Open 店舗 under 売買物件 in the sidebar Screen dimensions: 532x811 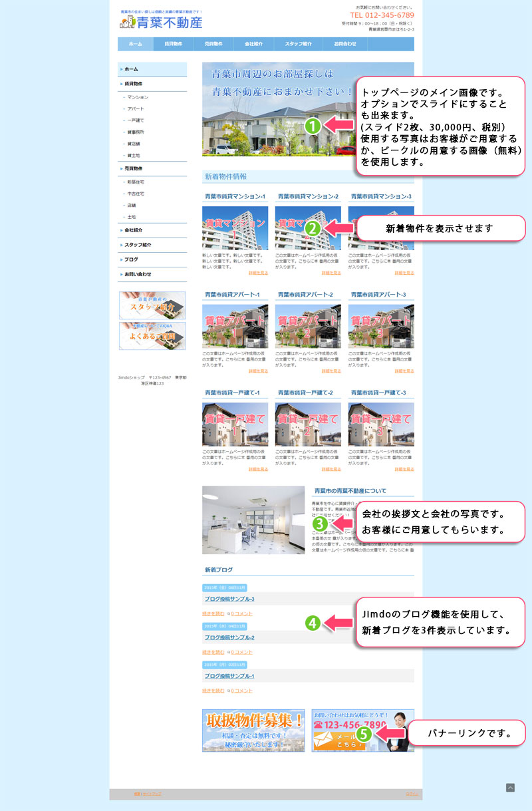(x=131, y=205)
